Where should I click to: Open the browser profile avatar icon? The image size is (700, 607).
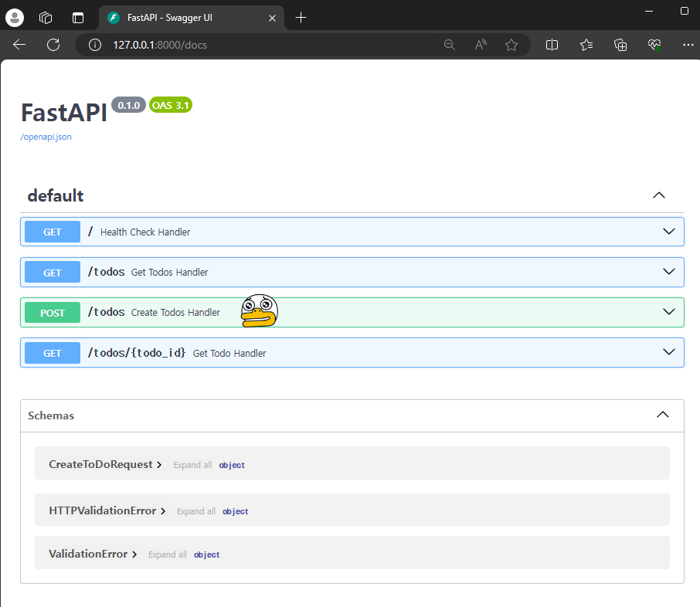(14, 18)
